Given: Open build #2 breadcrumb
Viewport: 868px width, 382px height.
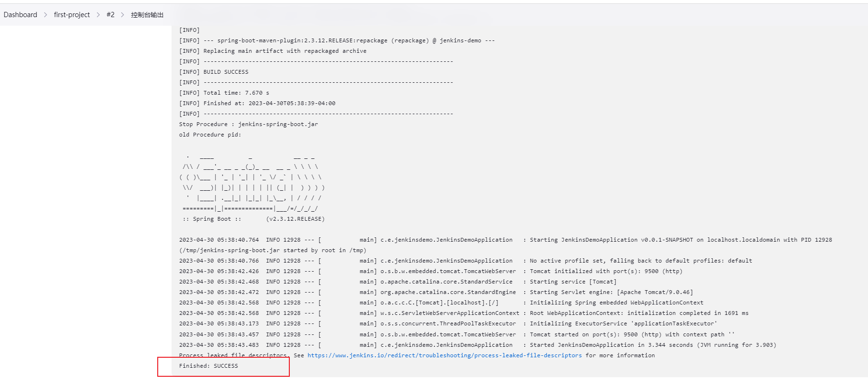Looking at the screenshot, I should pos(110,15).
